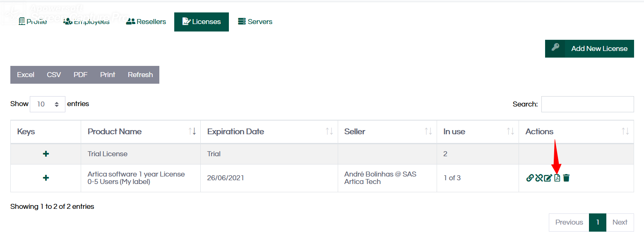
Task: Click the edit pencil icon in Actions
Action: coord(548,178)
